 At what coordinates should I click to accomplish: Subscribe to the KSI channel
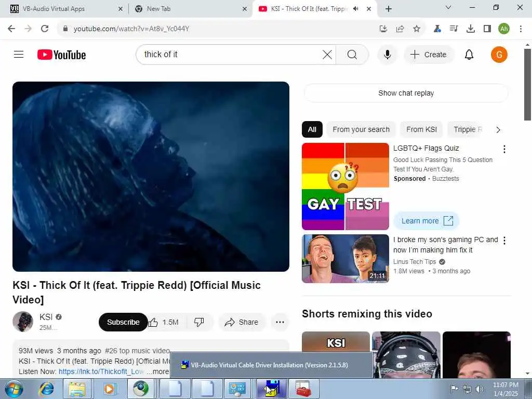tap(123, 322)
